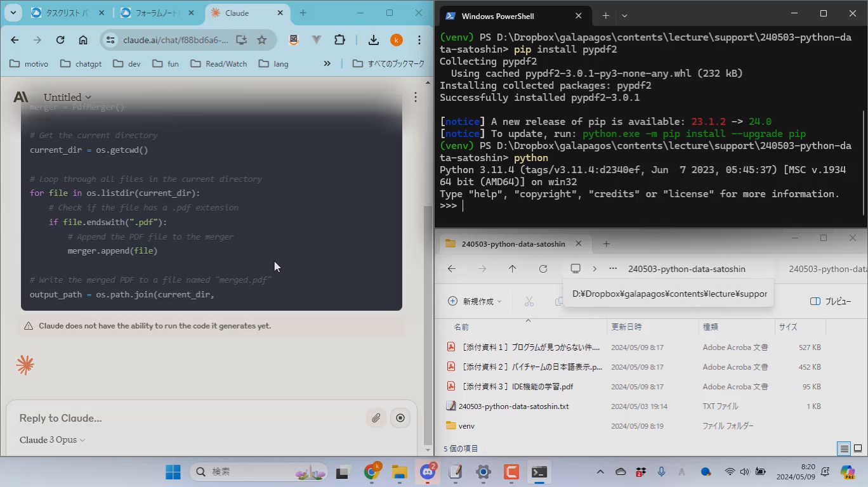Bookmark this page with star icon

tap(261, 40)
